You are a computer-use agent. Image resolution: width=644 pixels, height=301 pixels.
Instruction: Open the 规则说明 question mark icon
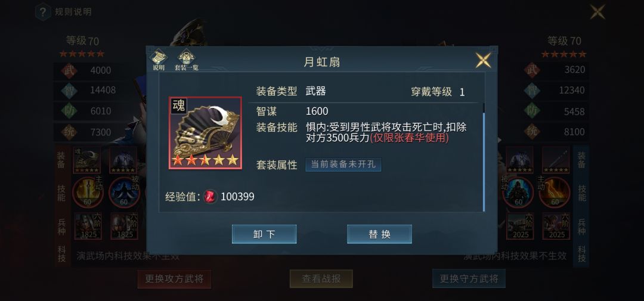(x=43, y=11)
